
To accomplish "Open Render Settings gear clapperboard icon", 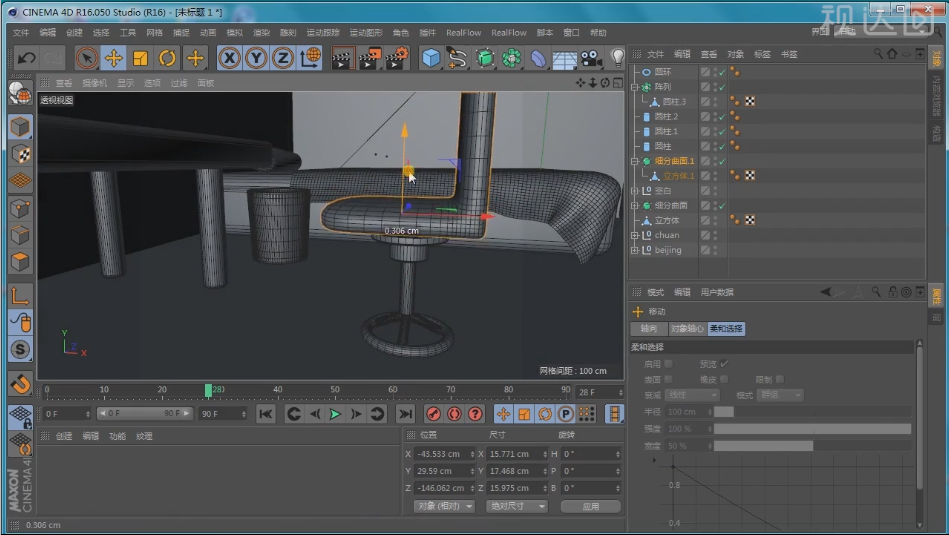I will [x=397, y=58].
